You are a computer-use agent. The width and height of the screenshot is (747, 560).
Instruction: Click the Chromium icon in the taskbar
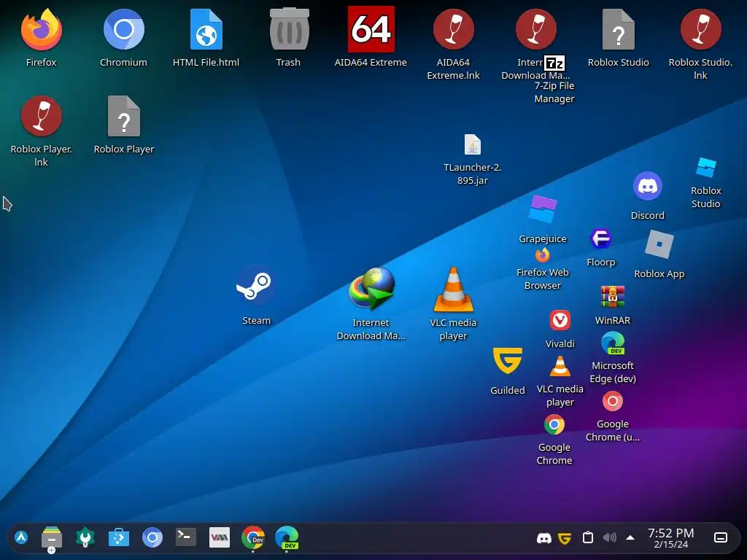[x=152, y=537]
